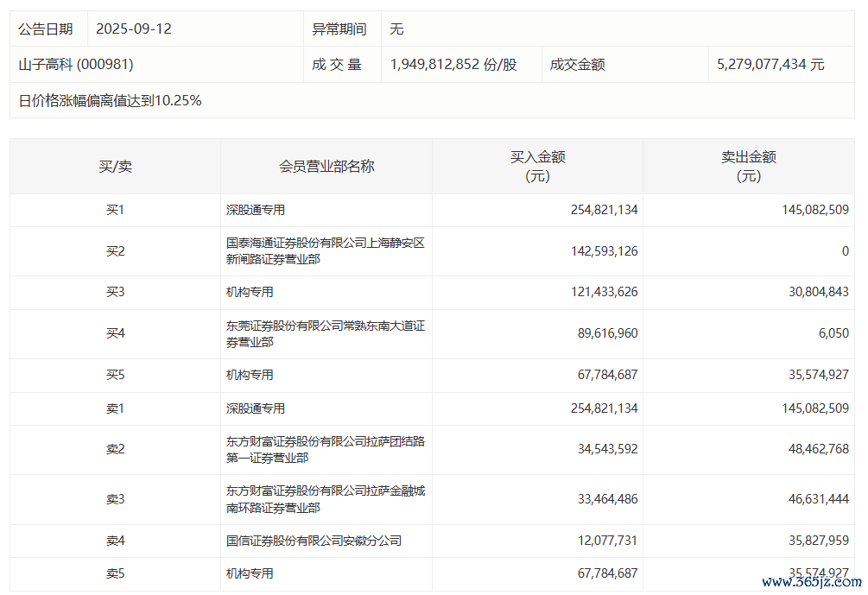Select 145,082,509 in the 卖1 row
The width and height of the screenshot is (868, 595).
tap(814, 408)
